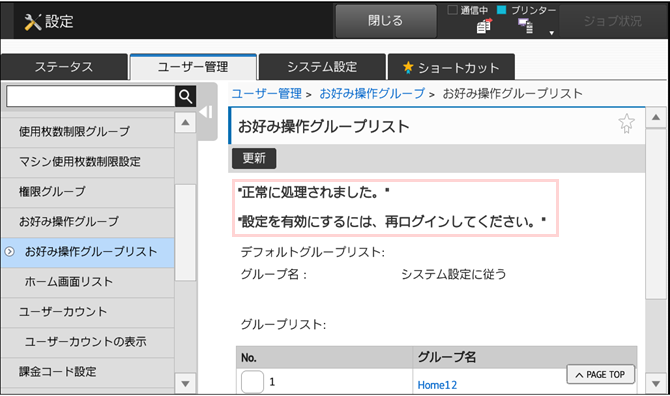The image size is (670, 396).
Task: Click the main content scroll-down arrow
Action: point(656,384)
